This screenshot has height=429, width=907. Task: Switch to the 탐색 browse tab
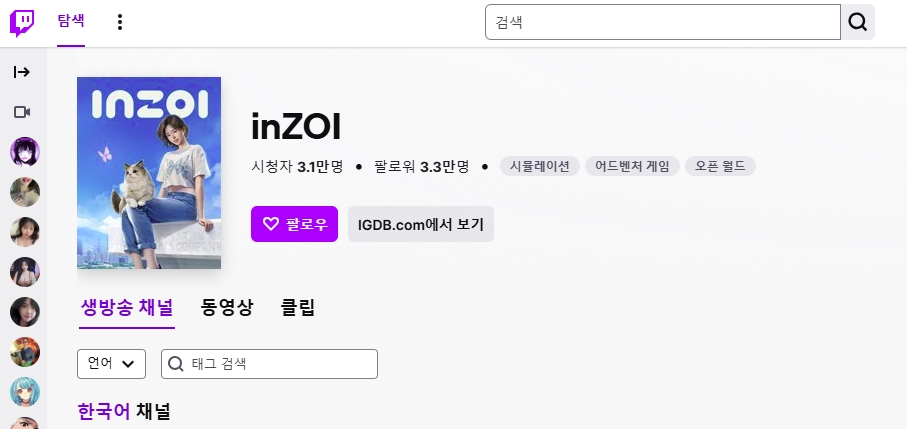tap(71, 22)
